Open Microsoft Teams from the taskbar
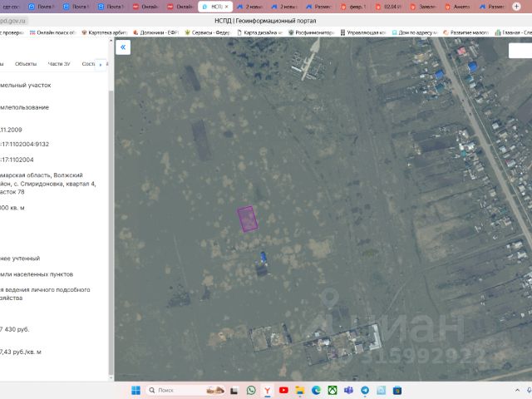The width and height of the screenshot is (532, 399). [x=348, y=390]
